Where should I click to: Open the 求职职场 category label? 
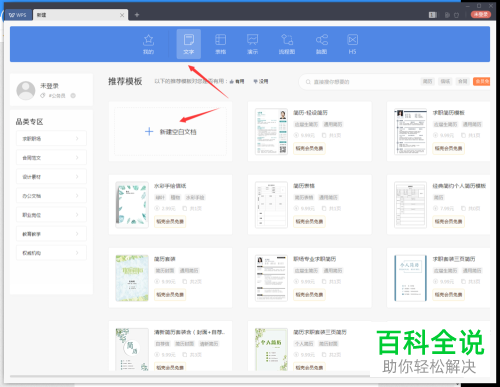32,138
